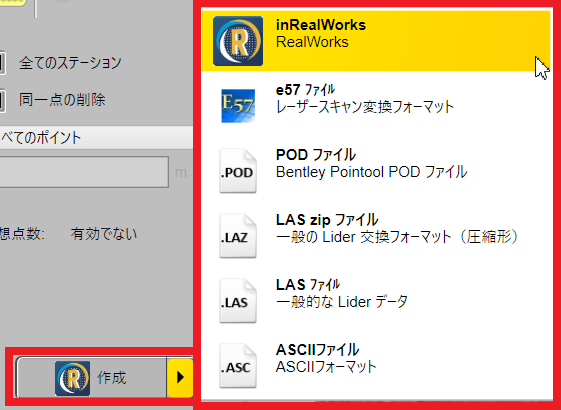Select POD ファイル Bentley Pointool entry
This screenshot has height=410, width=561.
(376, 171)
